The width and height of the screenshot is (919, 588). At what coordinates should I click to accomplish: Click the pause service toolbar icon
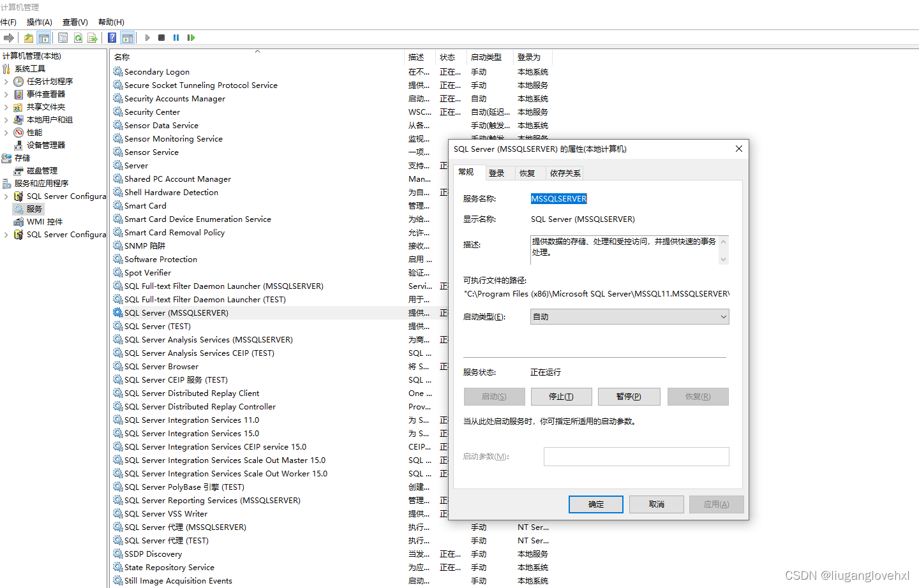click(176, 38)
